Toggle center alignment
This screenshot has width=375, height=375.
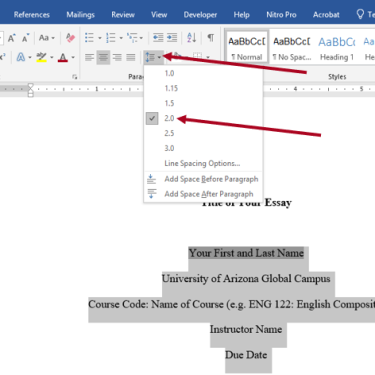pos(103,57)
